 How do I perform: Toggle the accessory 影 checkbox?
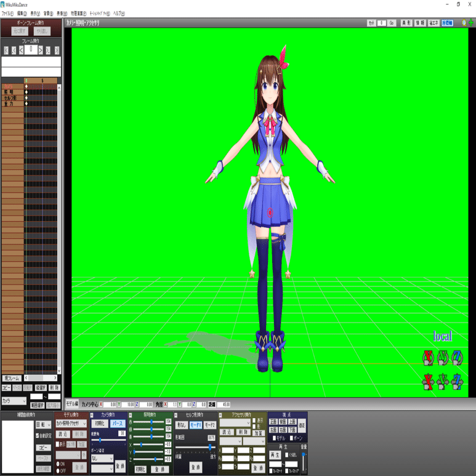pyautogui.click(x=254, y=427)
